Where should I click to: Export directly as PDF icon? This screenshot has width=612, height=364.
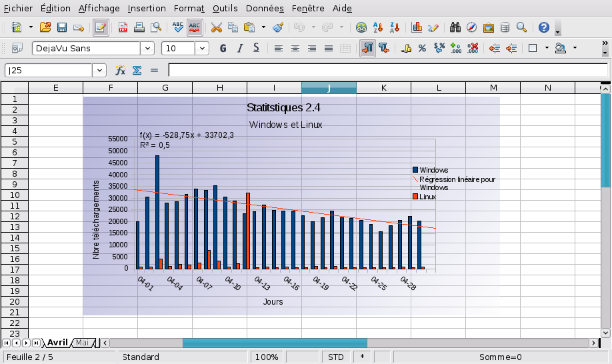click(123, 27)
